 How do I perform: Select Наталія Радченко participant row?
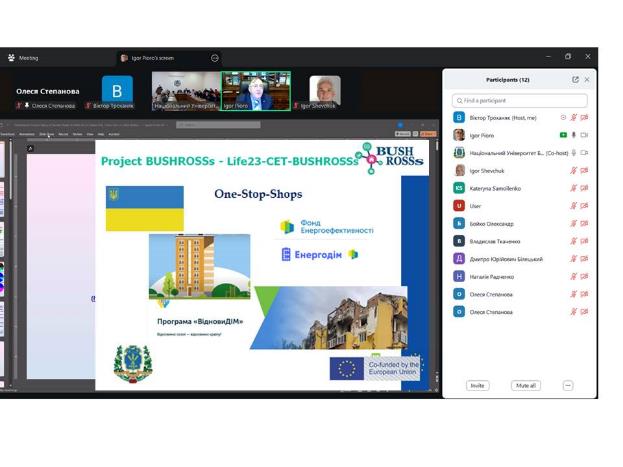pyautogui.click(x=520, y=276)
